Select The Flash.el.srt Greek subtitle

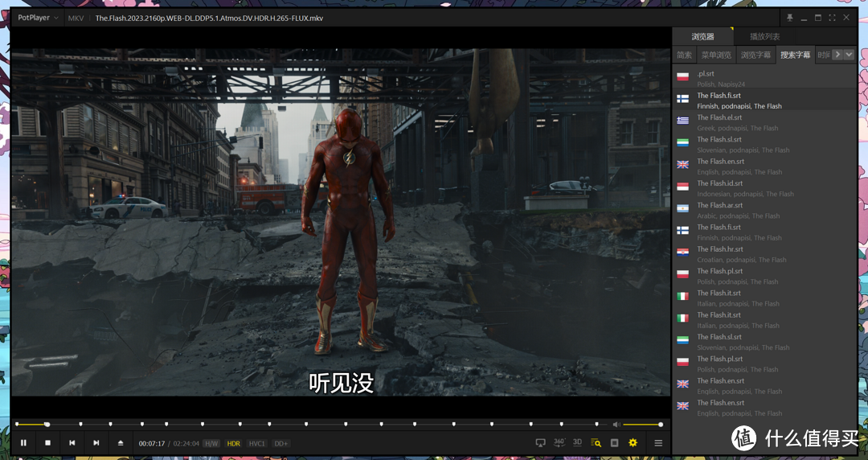coord(764,122)
